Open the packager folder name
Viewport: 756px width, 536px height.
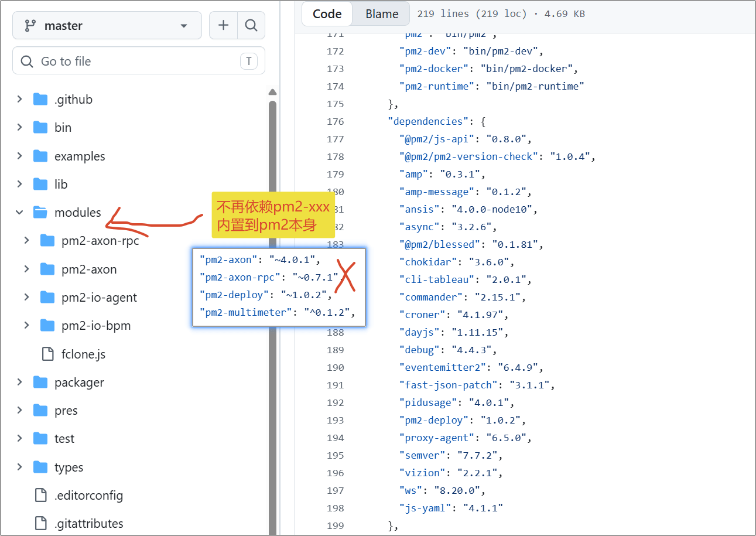coord(79,383)
